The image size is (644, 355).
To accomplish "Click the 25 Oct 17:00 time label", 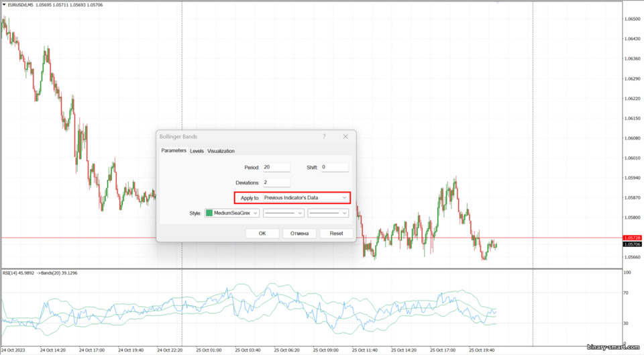I will point(443,350).
